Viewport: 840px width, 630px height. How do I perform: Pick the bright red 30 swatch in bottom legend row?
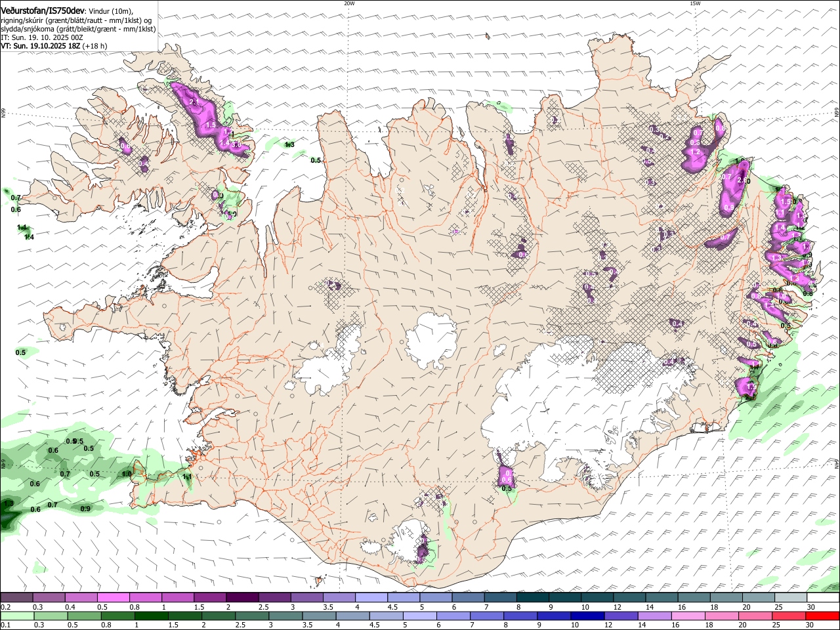click(822, 616)
